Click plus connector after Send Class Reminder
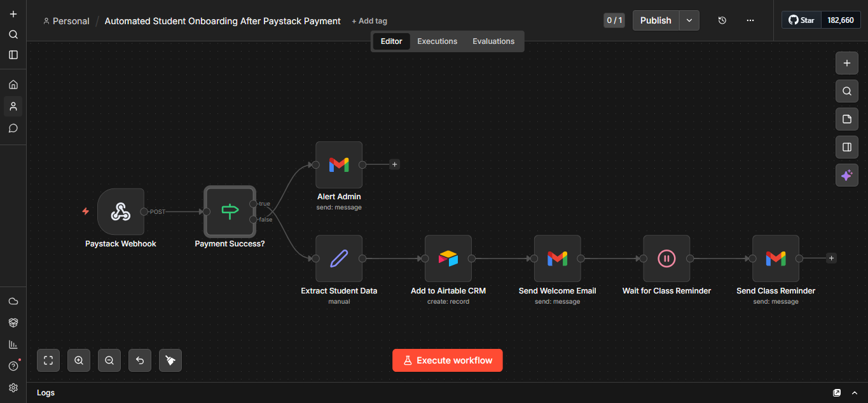 tap(831, 258)
